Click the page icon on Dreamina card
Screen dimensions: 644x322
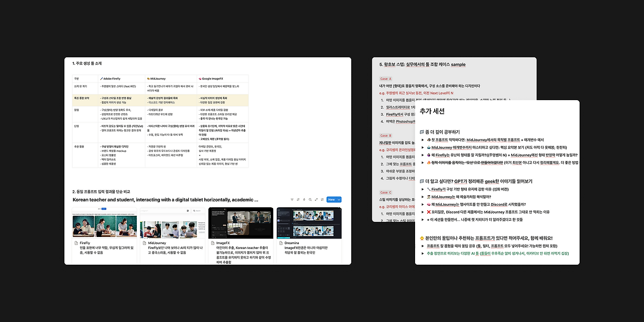tap(280, 243)
